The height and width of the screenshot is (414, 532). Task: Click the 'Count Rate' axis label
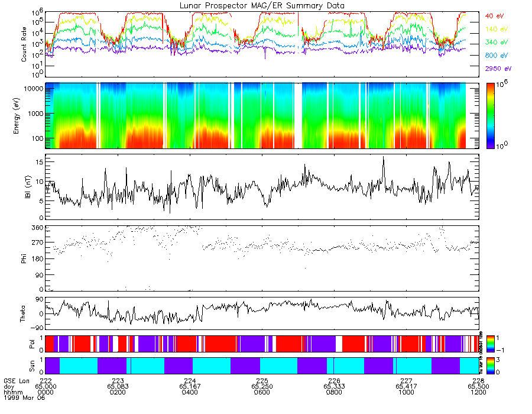pyautogui.click(x=24, y=44)
